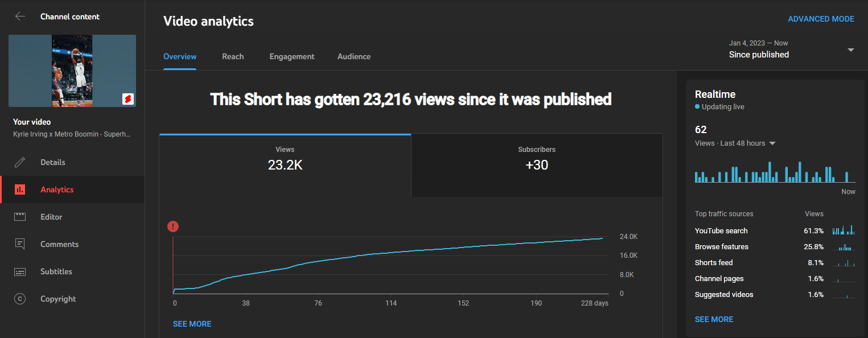Click the Suggested videos traffic source row
868x338 pixels.
coord(775,294)
